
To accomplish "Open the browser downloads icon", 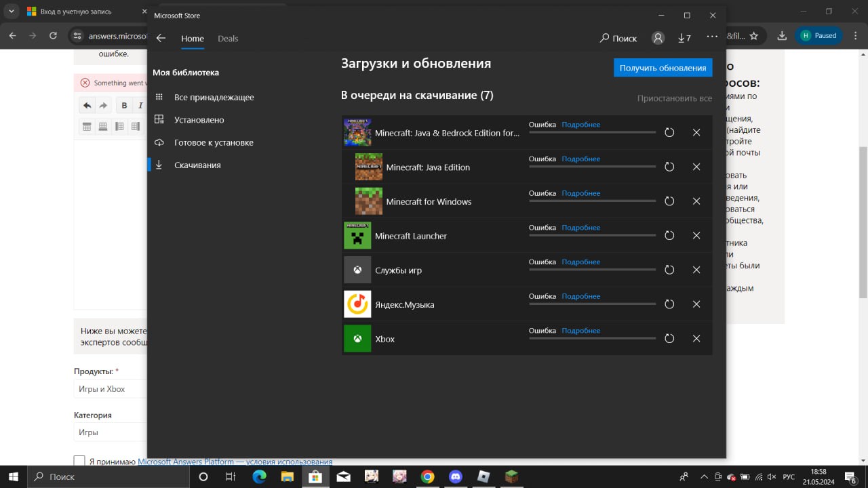I will coord(782,35).
